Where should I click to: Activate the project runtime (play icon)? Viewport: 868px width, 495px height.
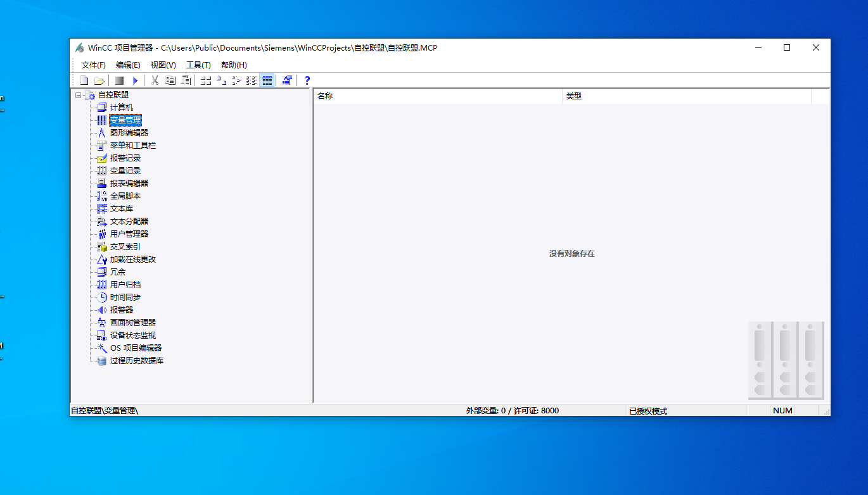[x=135, y=80]
